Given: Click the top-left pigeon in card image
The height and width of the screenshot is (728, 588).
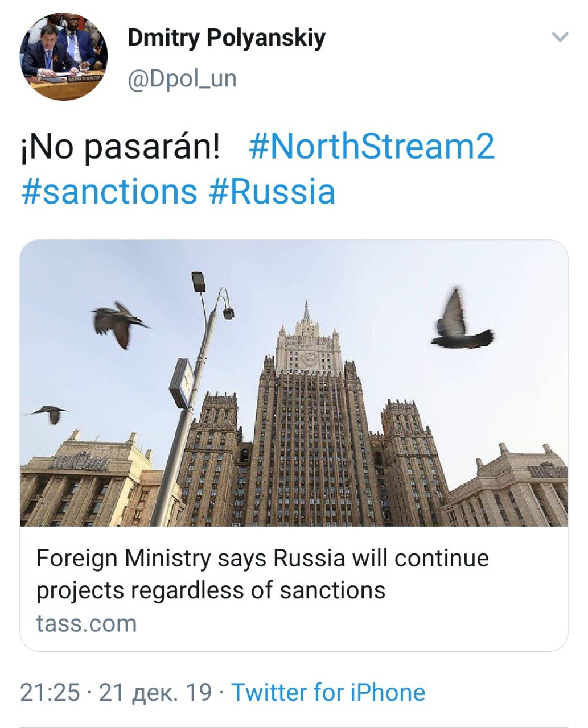Looking at the screenshot, I should pyautogui.click(x=118, y=323).
